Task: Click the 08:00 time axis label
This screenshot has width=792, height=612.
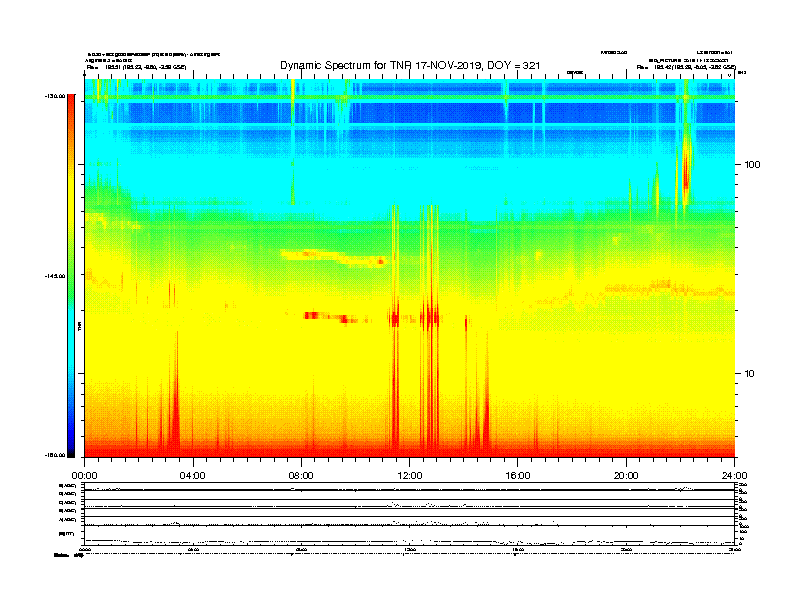Action: click(x=301, y=476)
